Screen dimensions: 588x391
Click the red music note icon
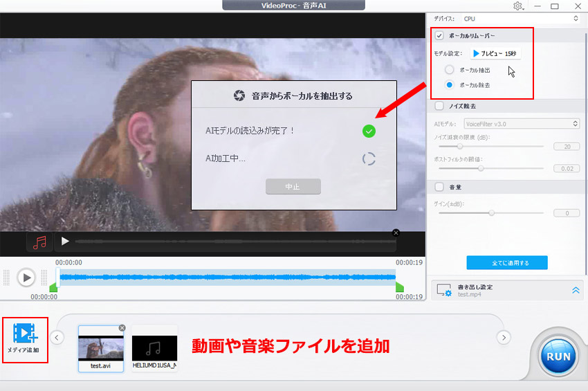pos(39,242)
